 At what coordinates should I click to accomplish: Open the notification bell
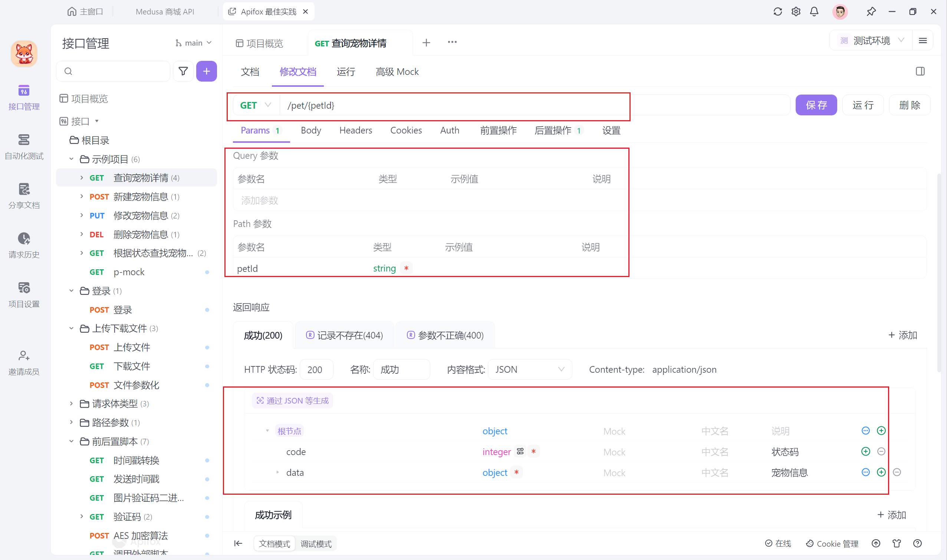pos(814,12)
